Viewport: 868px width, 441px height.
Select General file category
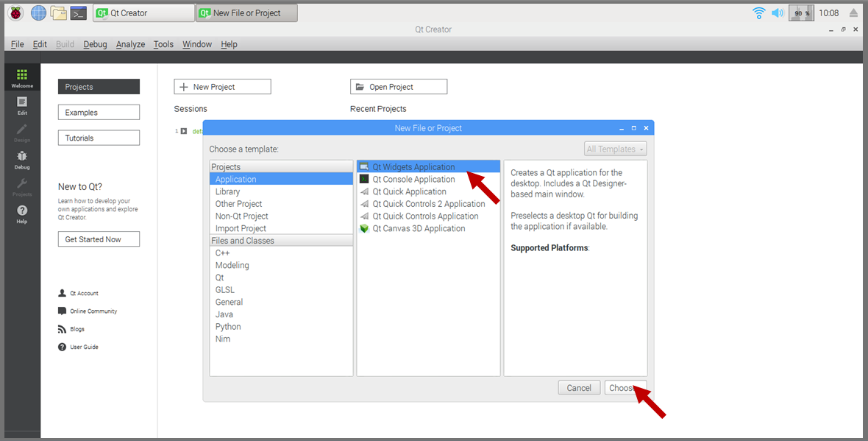pyautogui.click(x=281, y=302)
